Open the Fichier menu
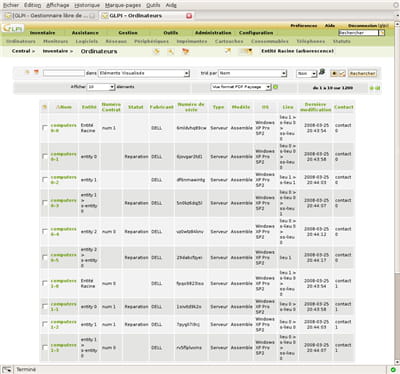This screenshot has height=374, width=400. (x=11, y=5)
